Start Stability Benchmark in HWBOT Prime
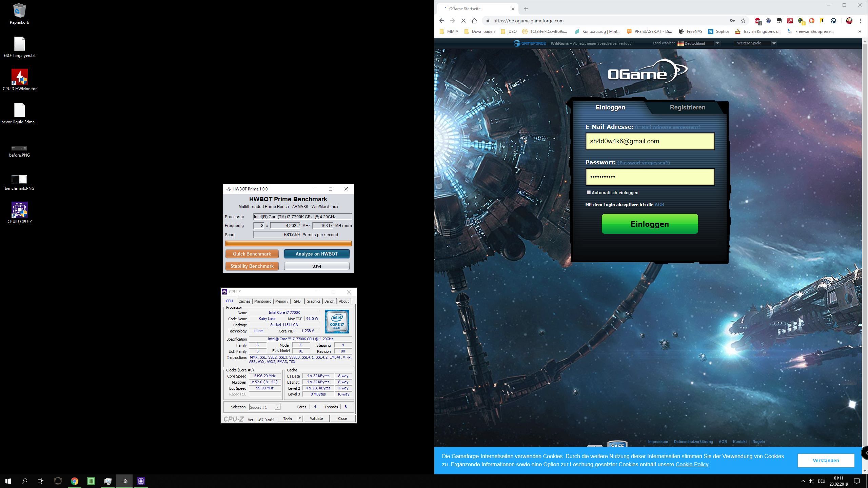 [x=252, y=266]
